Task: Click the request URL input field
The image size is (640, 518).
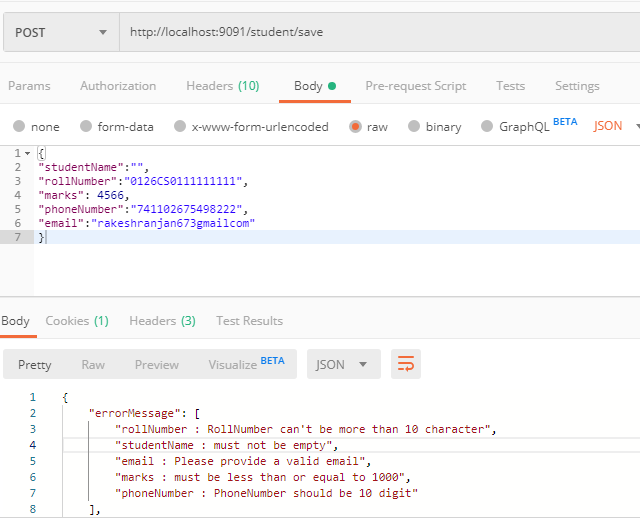Action: [378, 32]
